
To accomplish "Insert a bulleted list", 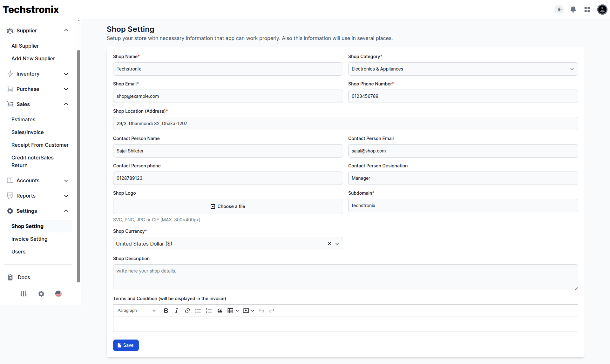I will [198, 311].
